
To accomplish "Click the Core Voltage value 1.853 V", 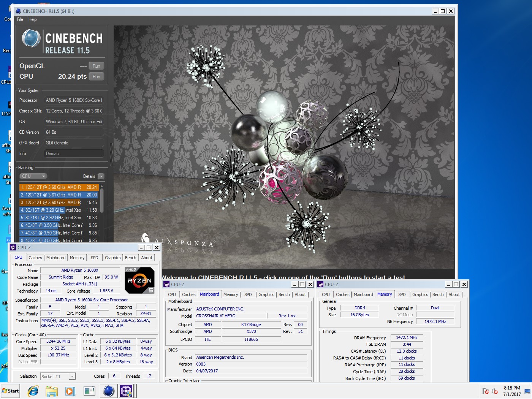I will [106, 291].
